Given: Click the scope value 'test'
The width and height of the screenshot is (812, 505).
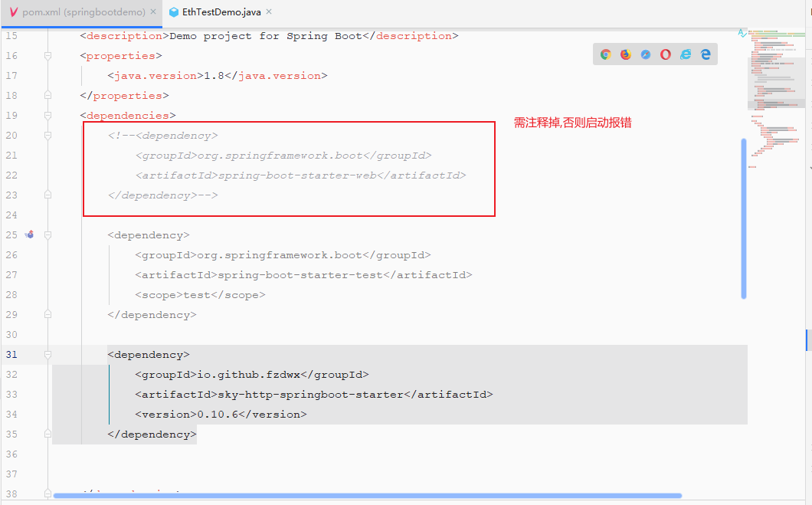Looking at the screenshot, I should click(x=197, y=295).
